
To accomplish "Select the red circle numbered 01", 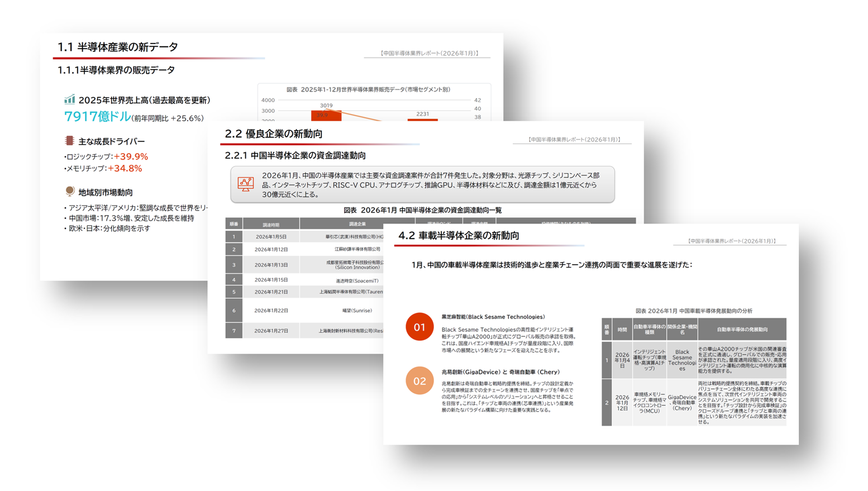I will pyautogui.click(x=419, y=327).
